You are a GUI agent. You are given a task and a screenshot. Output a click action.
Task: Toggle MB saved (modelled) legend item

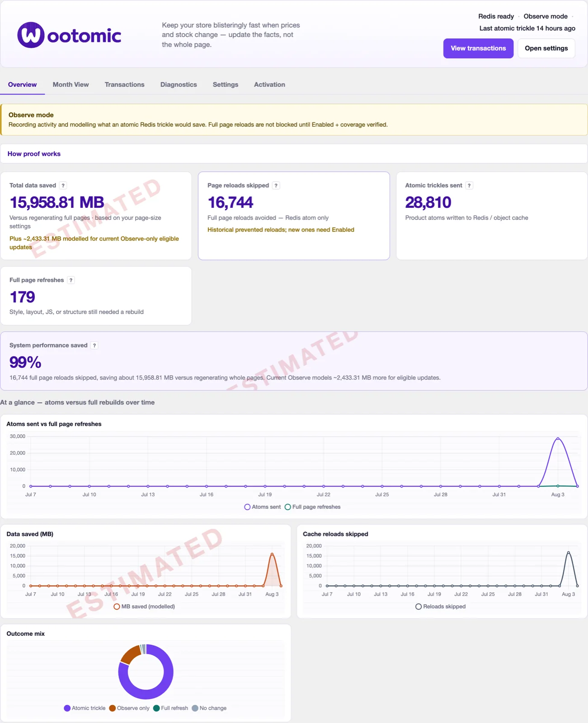click(144, 606)
